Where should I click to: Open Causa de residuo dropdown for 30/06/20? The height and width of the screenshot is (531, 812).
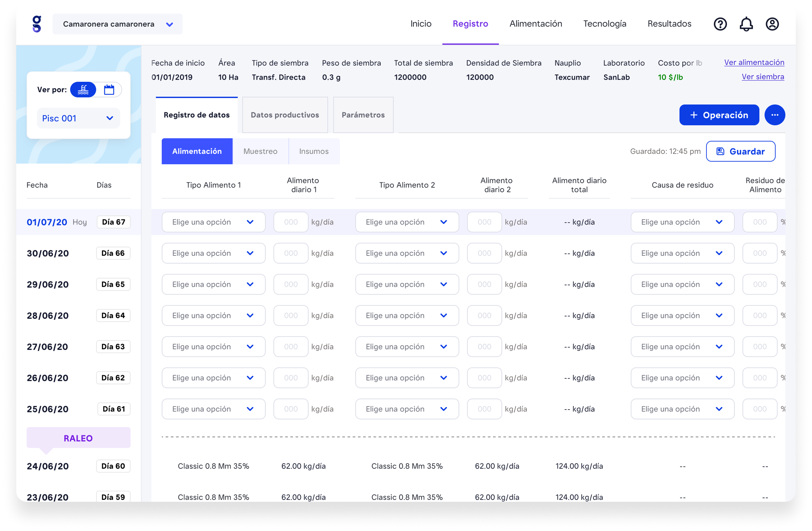[x=682, y=253]
